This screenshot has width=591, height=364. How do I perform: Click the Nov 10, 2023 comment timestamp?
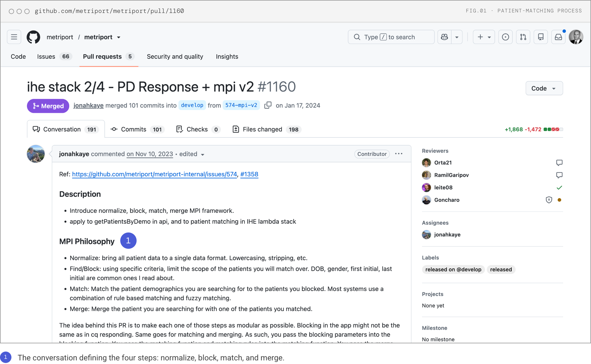point(150,154)
